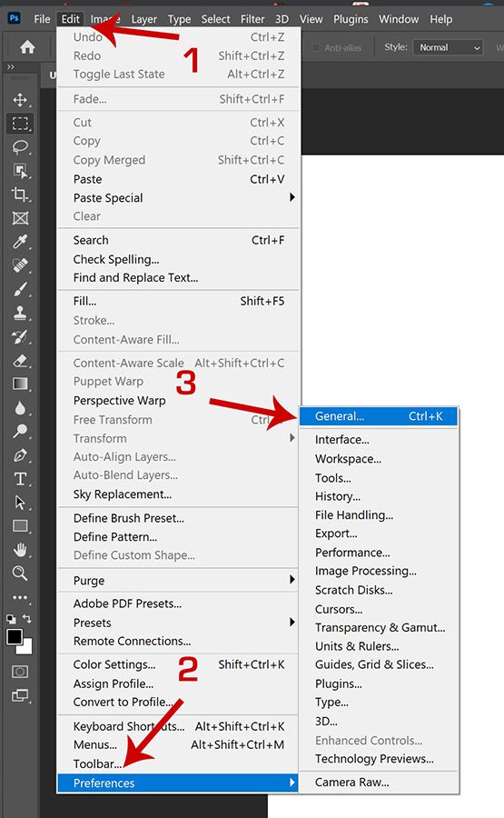The width and height of the screenshot is (504, 818).
Task: Select the Rectangular Marquee tool
Action: coord(20,123)
